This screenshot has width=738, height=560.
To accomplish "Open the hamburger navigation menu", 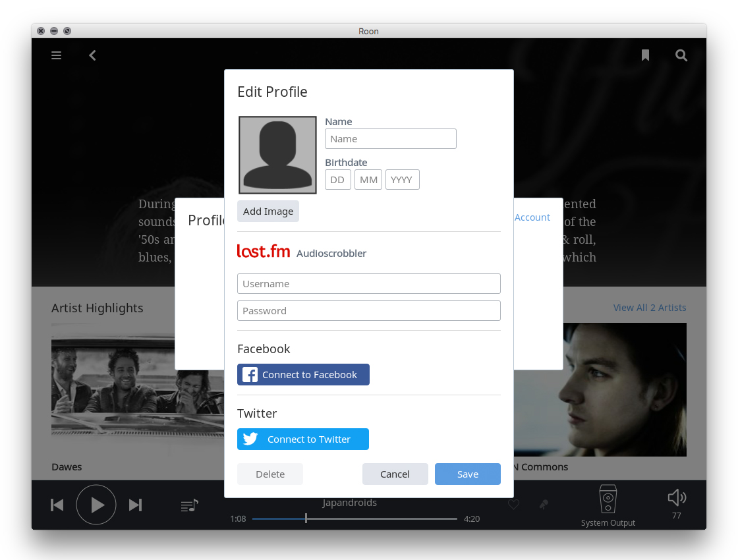I will coord(57,55).
